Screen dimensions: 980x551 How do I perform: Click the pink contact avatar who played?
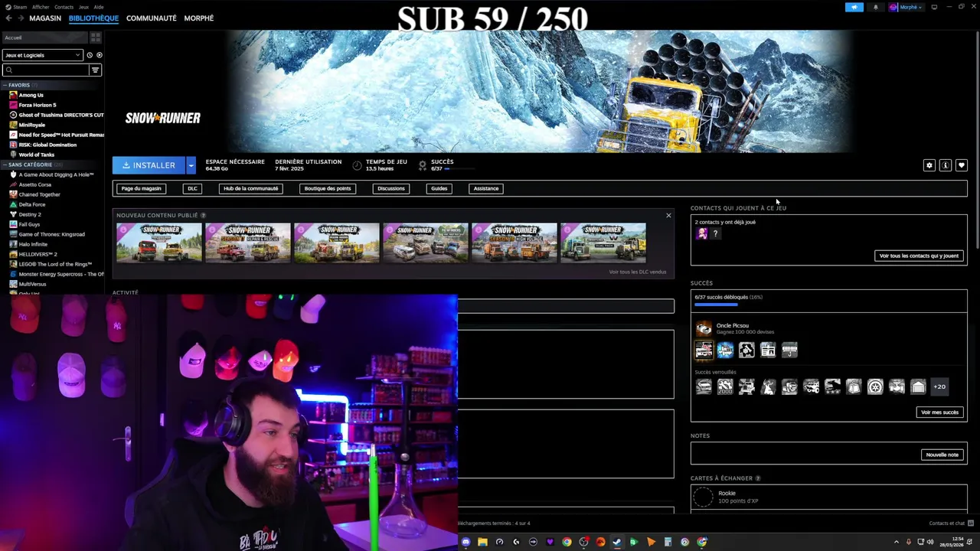tap(701, 233)
